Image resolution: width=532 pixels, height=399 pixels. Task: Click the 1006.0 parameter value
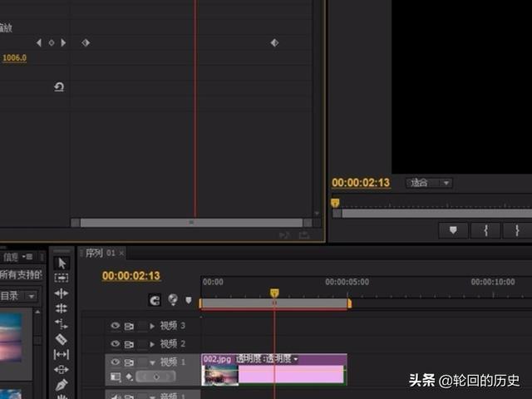click(14, 58)
